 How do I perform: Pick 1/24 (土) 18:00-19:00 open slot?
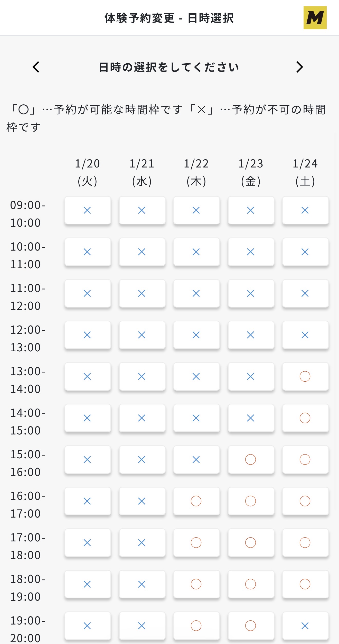[x=305, y=584]
